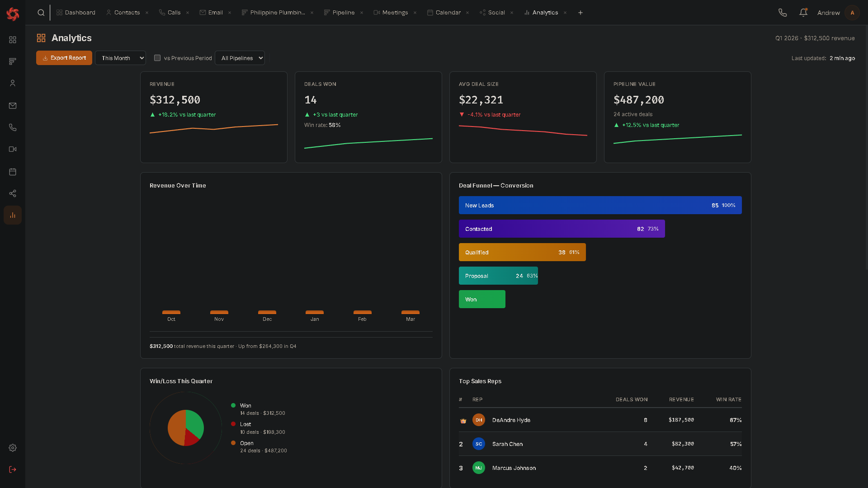Click the Mar revenue bar

tap(410, 312)
